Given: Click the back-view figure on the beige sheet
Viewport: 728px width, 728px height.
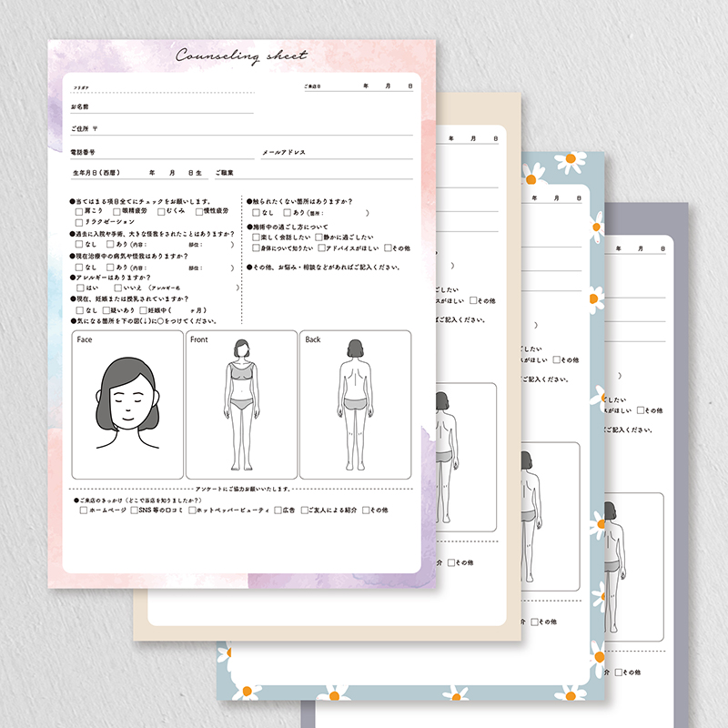Looking at the screenshot, I should [x=447, y=458].
